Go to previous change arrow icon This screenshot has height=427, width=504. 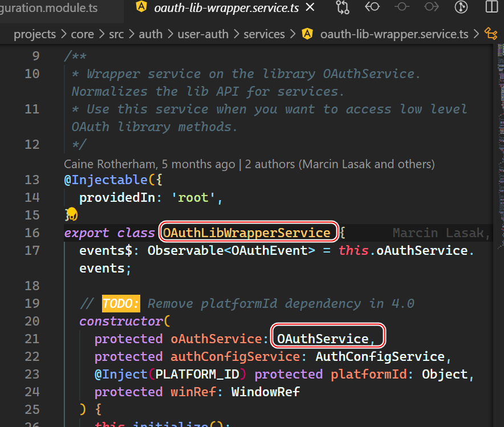pyautogui.click(x=372, y=7)
